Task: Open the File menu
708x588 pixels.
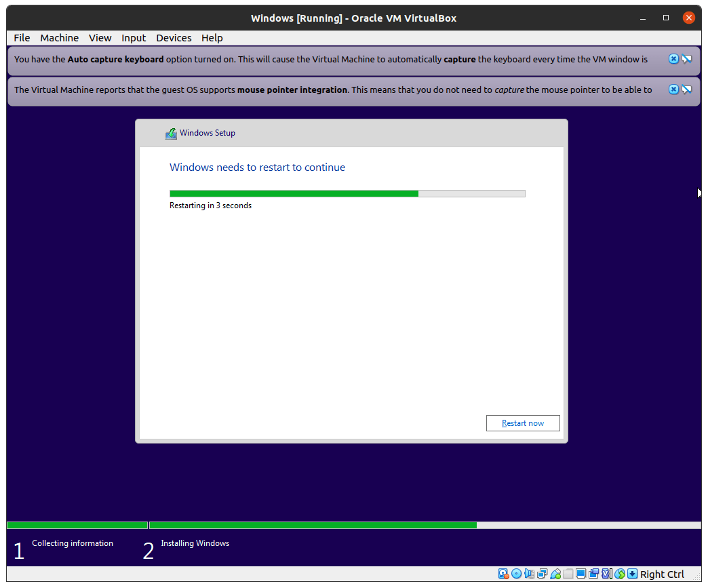Action: click(x=22, y=38)
